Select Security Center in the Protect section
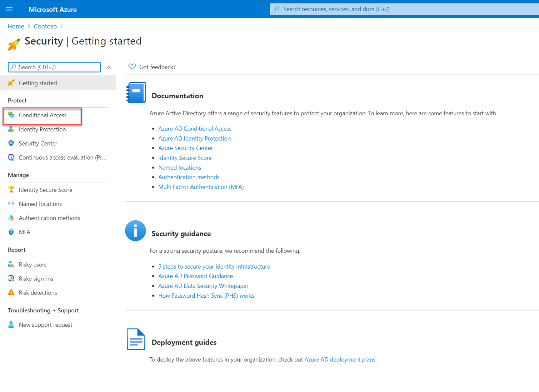This screenshot has height=392, width=539. 38,143
